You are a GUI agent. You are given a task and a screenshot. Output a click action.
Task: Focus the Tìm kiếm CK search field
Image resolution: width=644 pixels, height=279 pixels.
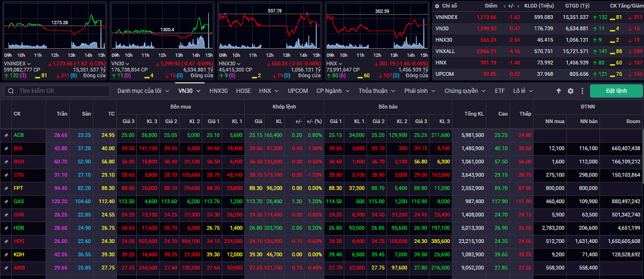(x=59, y=91)
